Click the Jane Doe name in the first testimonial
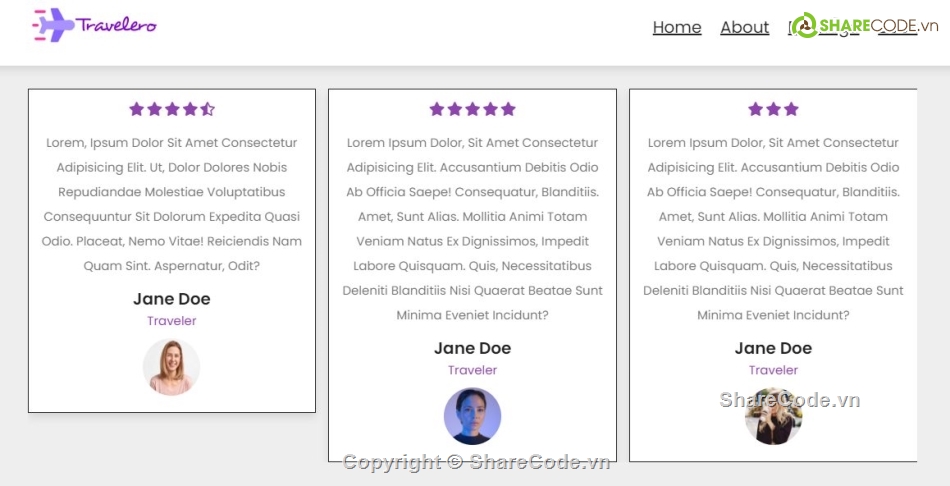Screen dimensions: 950x486 [172, 299]
